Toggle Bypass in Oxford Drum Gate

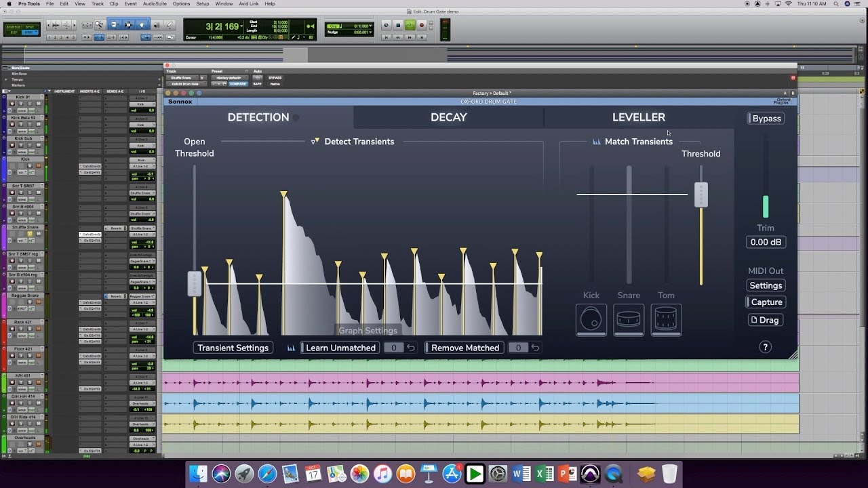(765, 119)
